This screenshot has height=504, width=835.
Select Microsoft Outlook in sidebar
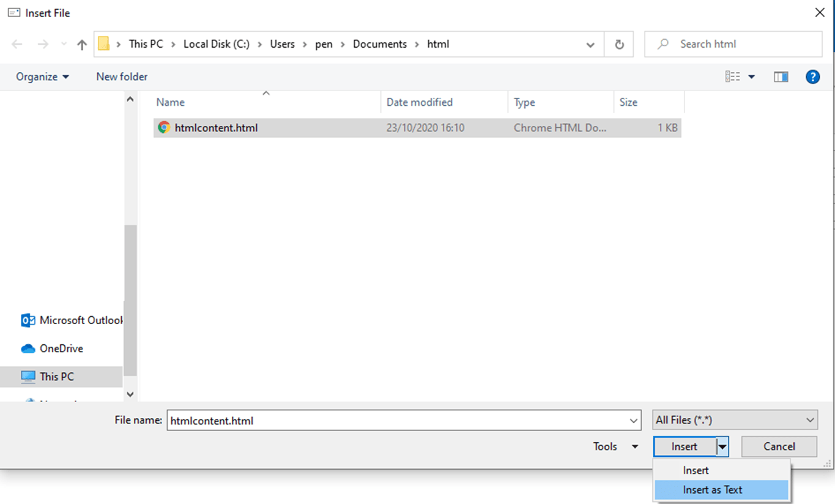[x=72, y=320]
